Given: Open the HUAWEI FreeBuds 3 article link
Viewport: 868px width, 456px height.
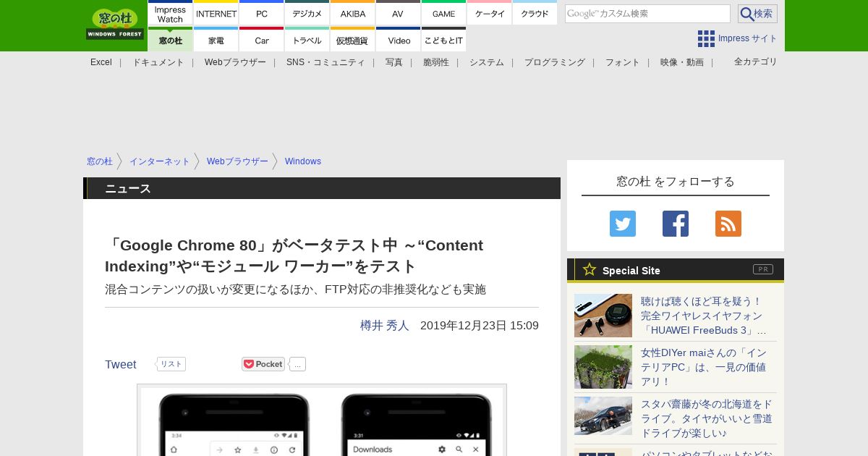Looking at the screenshot, I should coord(703,316).
